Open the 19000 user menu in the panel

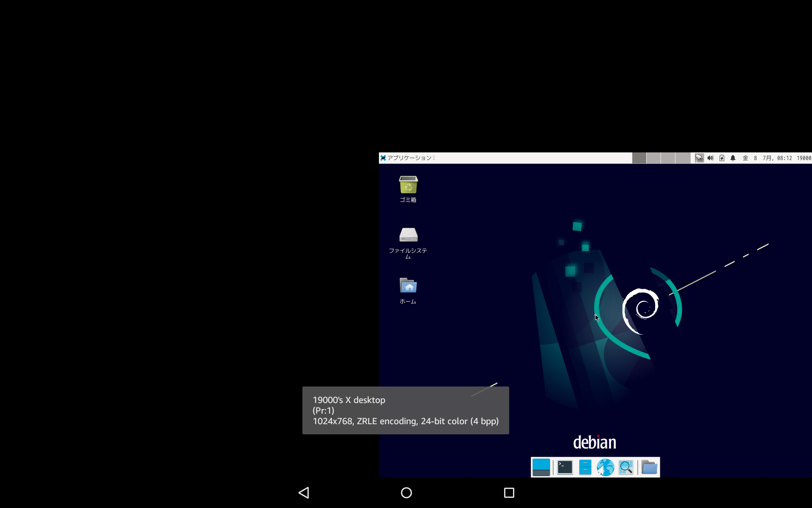[x=804, y=158]
